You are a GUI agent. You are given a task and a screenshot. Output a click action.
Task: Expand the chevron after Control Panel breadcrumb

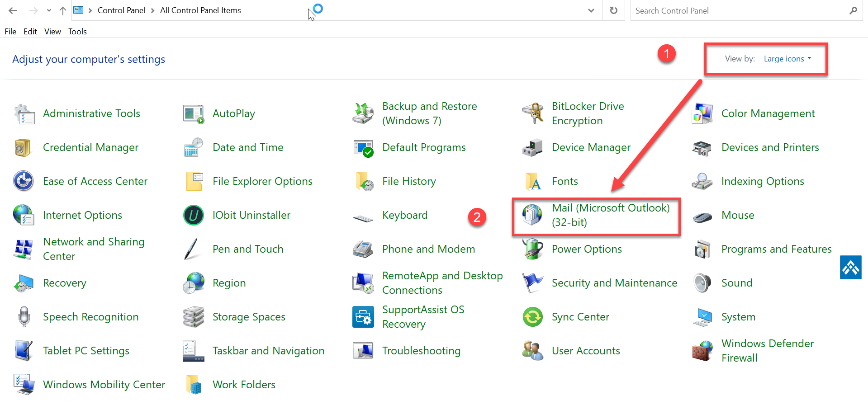pyautogui.click(x=153, y=10)
